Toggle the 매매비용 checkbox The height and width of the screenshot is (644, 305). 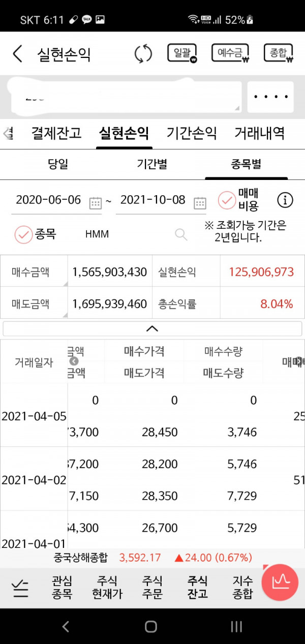pyautogui.click(x=227, y=200)
